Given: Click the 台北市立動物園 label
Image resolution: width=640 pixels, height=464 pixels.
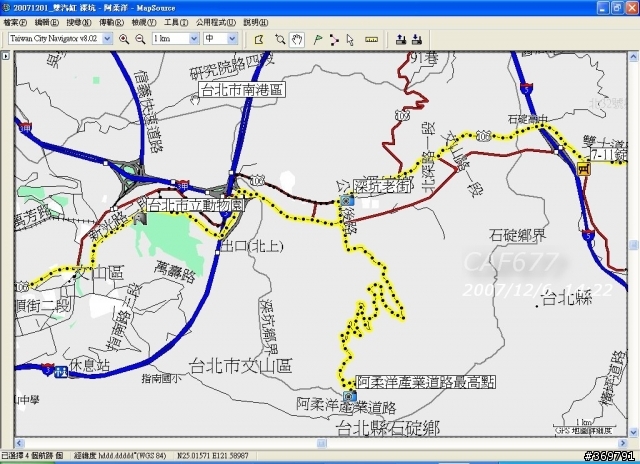Looking at the screenshot, I should tap(195, 205).
